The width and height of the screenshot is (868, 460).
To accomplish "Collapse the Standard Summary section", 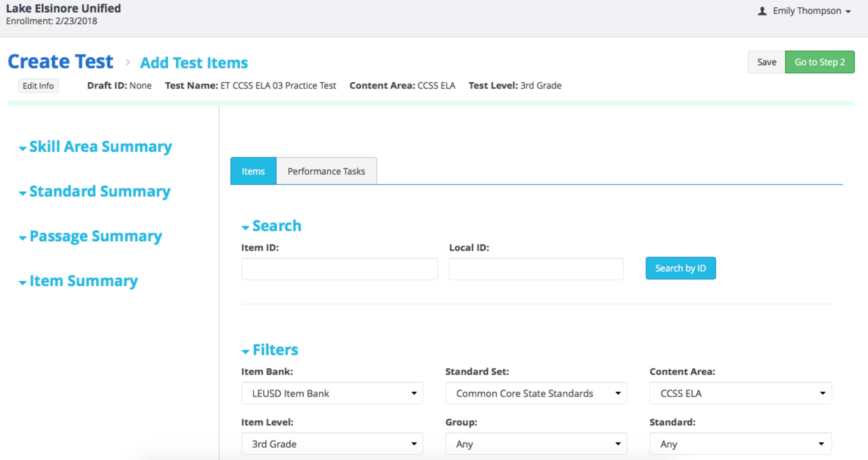I will pyautogui.click(x=99, y=192).
